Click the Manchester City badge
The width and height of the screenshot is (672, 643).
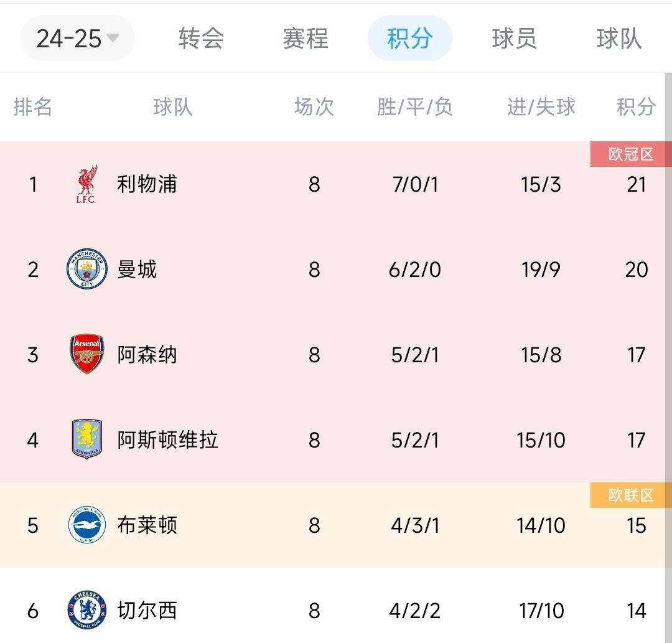[x=86, y=270]
